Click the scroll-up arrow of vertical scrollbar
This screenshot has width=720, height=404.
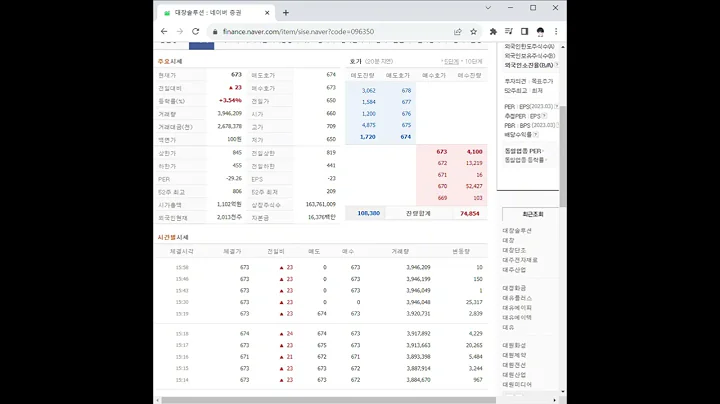coord(563,47)
